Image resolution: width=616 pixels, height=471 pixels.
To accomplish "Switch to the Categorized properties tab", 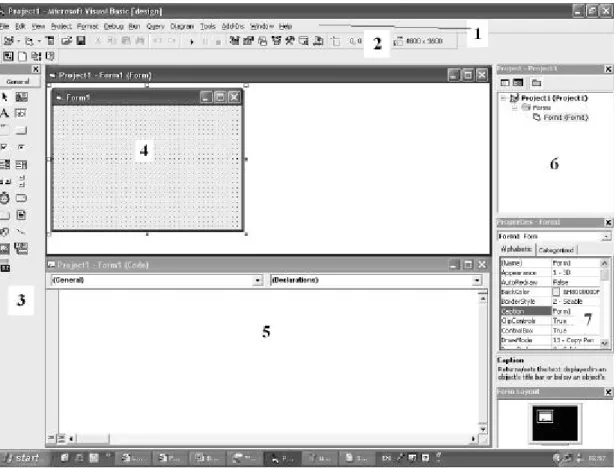I will click(x=556, y=250).
